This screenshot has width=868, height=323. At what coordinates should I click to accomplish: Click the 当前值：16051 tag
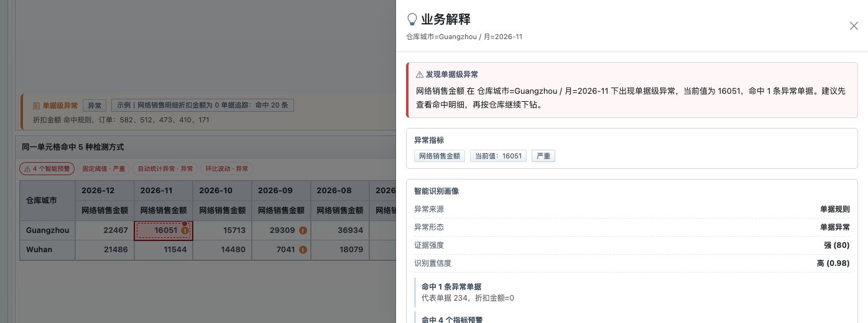click(x=498, y=156)
